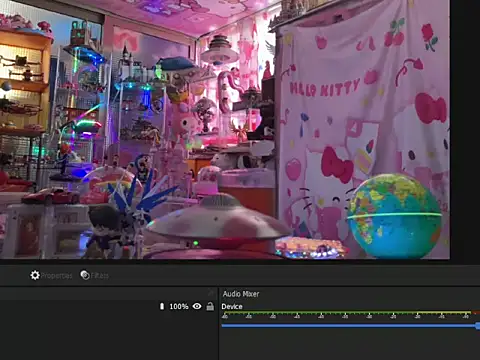The height and width of the screenshot is (360, 480).
Task: Click the dock pop-out icon beside Audio Mixer
Action: (x=211, y=293)
